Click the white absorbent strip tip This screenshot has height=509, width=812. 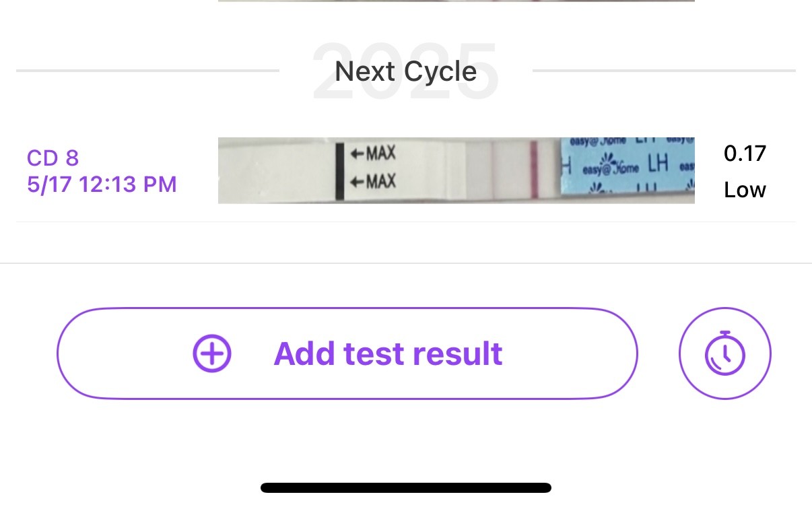click(x=276, y=171)
